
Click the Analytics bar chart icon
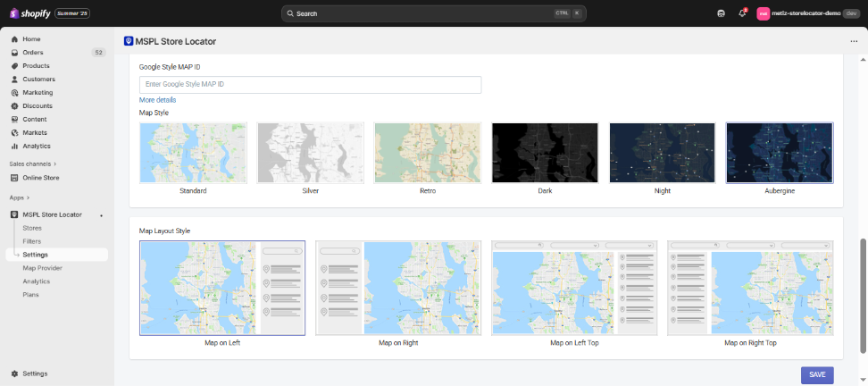pyautogui.click(x=14, y=146)
